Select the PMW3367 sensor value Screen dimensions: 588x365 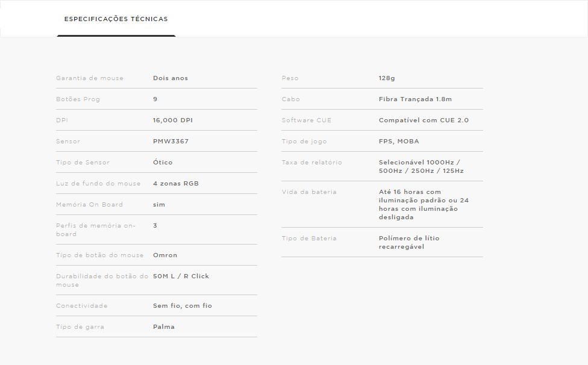[x=170, y=142]
